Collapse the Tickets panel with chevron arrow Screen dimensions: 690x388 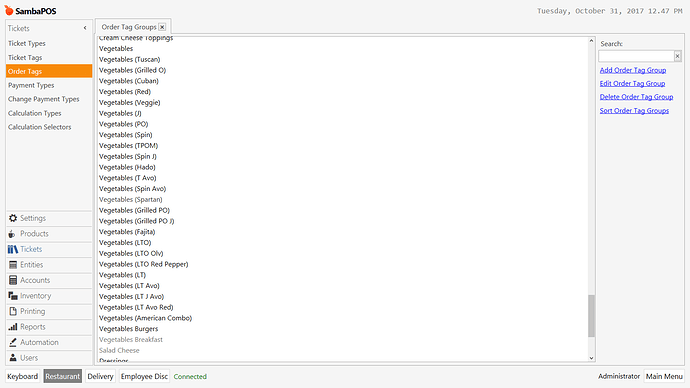coord(85,28)
